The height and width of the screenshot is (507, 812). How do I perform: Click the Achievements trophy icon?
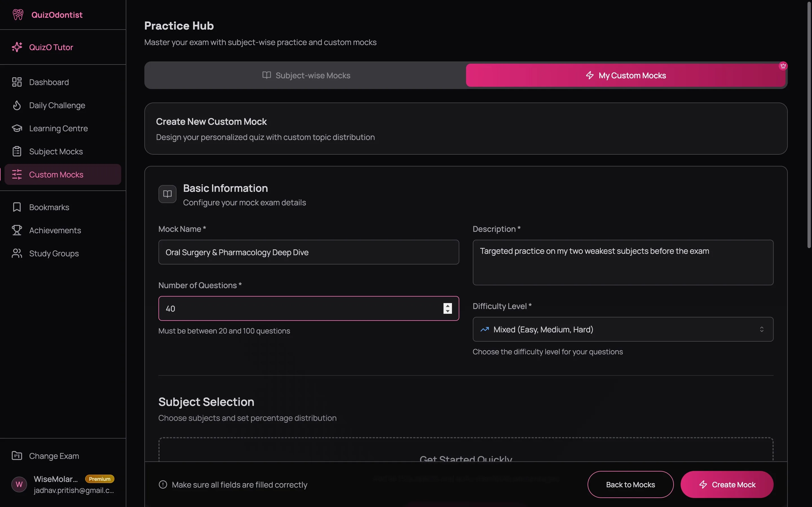tap(17, 230)
